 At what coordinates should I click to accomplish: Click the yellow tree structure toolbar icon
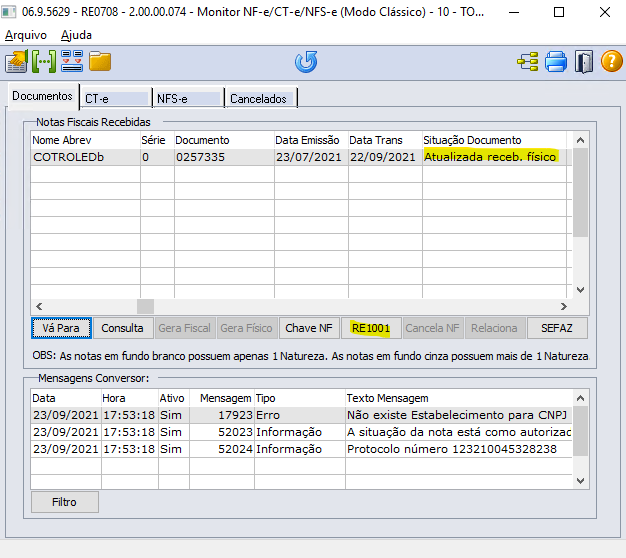(528, 62)
